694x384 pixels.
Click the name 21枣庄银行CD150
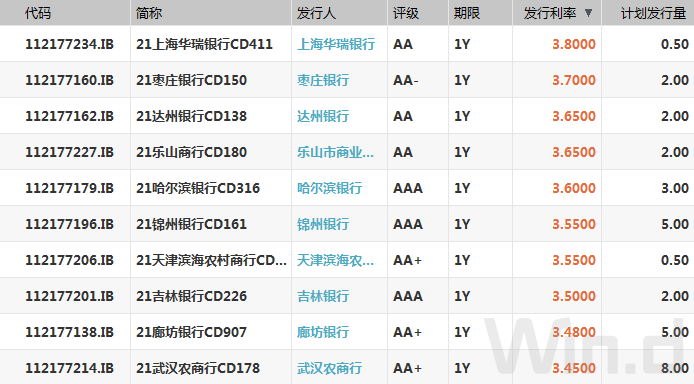click(x=191, y=80)
